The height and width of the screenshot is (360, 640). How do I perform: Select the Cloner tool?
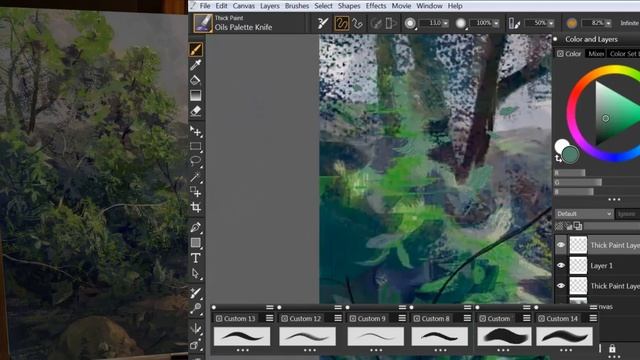pyautogui.click(x=196, y=293)
